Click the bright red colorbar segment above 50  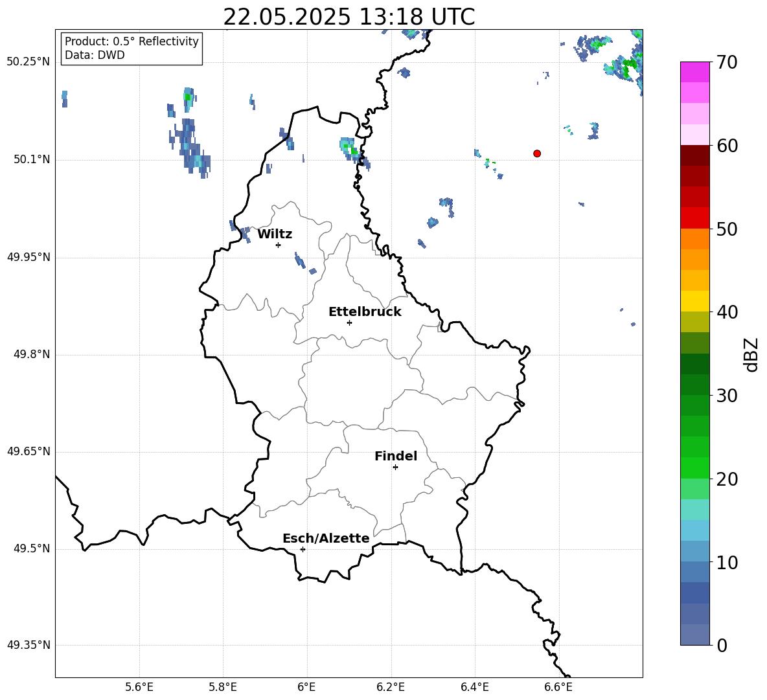[695, 218]
